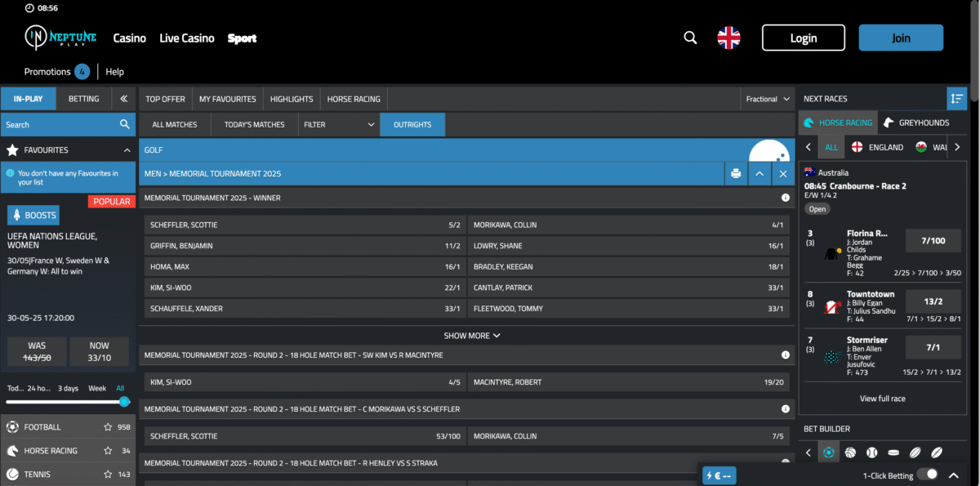Open the Fractional odds format dropdown
The width and height of the screenshot is (980, 486).
tap(768, 99)
